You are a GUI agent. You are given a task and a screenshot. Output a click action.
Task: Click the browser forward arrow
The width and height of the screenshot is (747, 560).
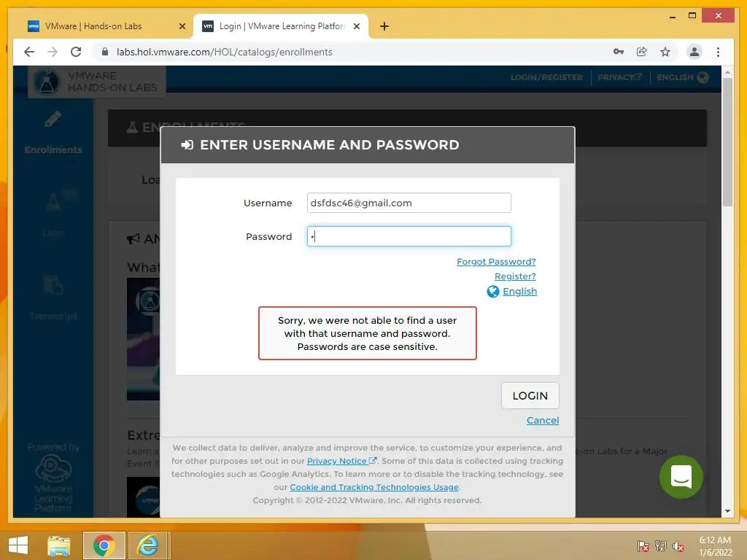[x=53, y=52]
